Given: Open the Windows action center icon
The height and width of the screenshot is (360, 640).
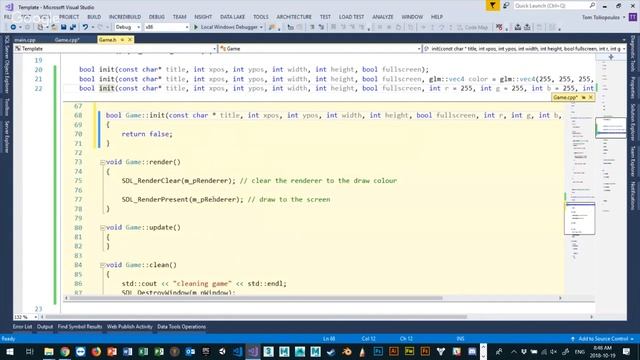Looking at the screenshot, I should pos(626,351).
